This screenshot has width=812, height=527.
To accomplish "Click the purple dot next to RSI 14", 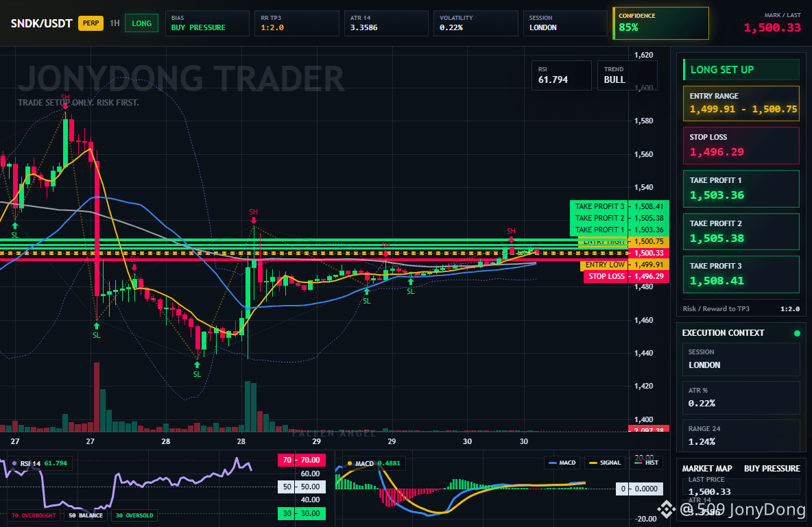I will coord(14,463).
